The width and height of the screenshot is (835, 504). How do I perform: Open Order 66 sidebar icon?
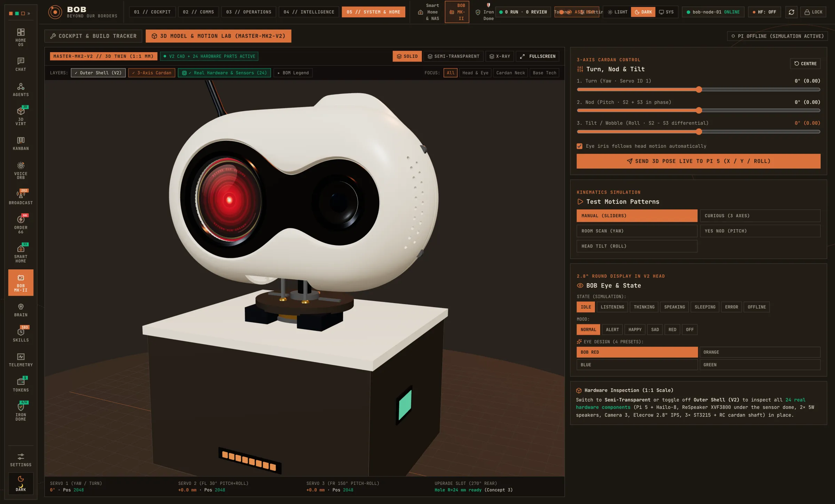point(21,224)
